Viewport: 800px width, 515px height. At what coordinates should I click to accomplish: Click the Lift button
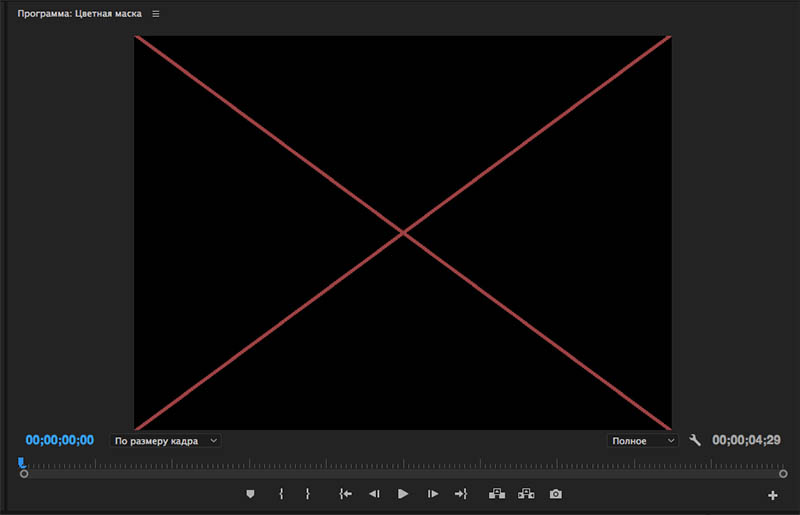497,494
